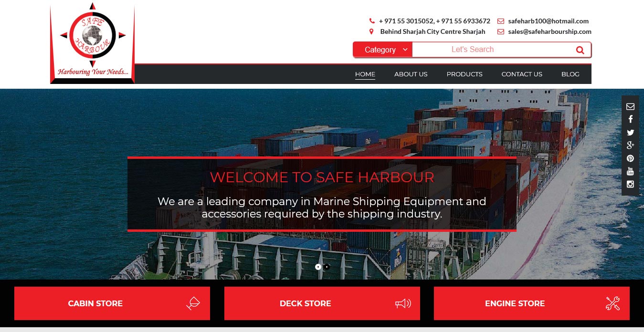Switch to the second carousel slide dot

coord(327,267)
